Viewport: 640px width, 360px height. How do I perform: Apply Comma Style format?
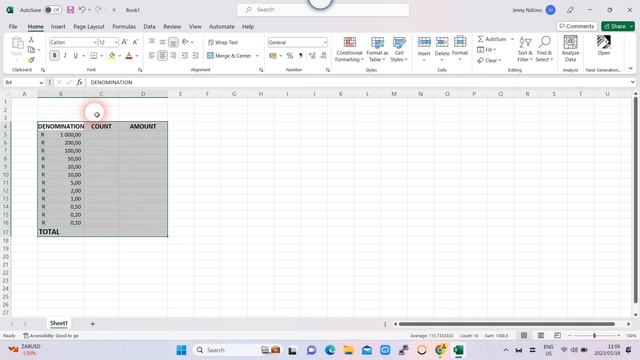(x=301, y=56)
